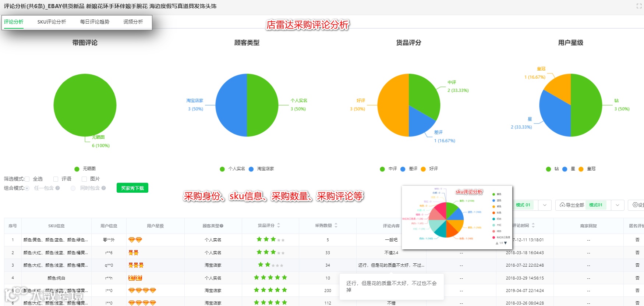Toggle the 无晒图 legend swatch
The image size is (644, 306).
tap(77, 169)
